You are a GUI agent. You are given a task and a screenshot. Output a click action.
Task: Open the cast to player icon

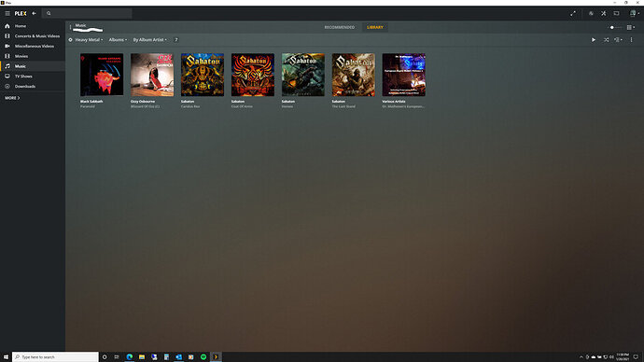(617, 13)
